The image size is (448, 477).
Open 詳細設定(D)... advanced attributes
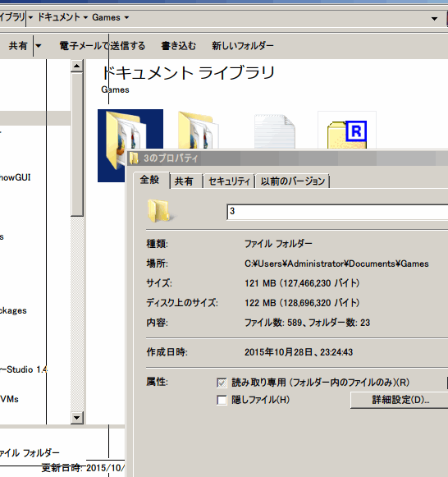tap(400, 400)
